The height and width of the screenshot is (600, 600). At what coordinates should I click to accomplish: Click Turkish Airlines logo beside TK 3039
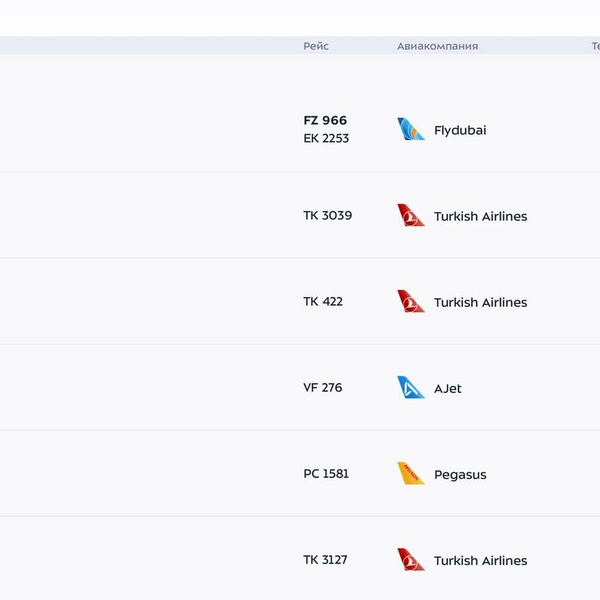pyautogui.click(x=411, y=215)
